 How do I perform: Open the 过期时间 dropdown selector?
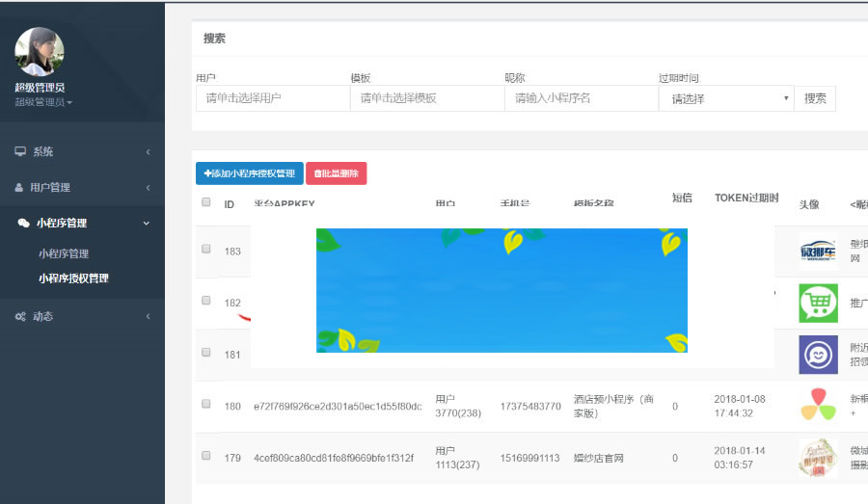[x=725, y=98]
